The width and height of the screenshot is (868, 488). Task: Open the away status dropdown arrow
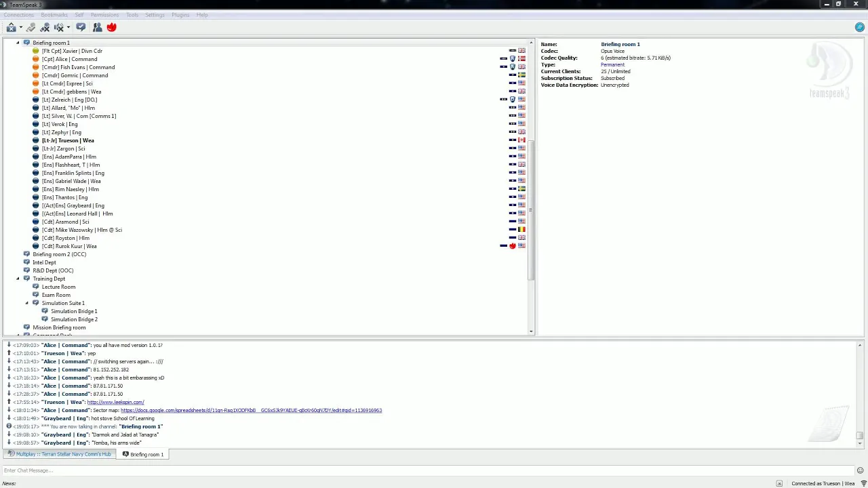click(21, 28)
